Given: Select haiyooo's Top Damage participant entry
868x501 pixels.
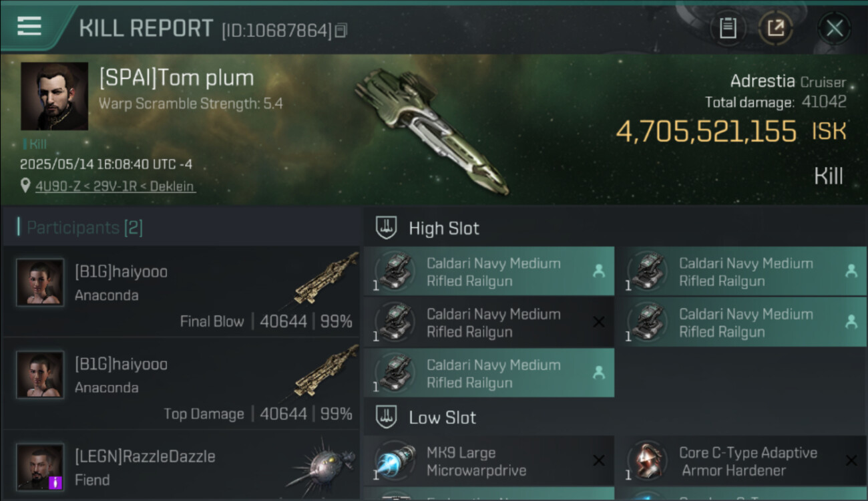Looking at the screenshot, I should tap(180, 383).
